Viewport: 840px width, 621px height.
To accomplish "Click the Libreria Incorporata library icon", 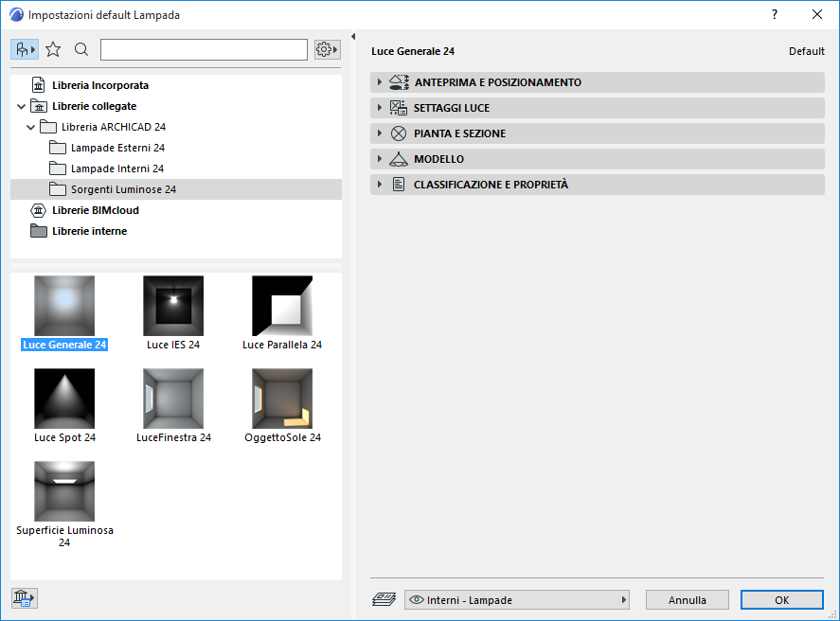I will pyautogui.click(x=39, y=85).
